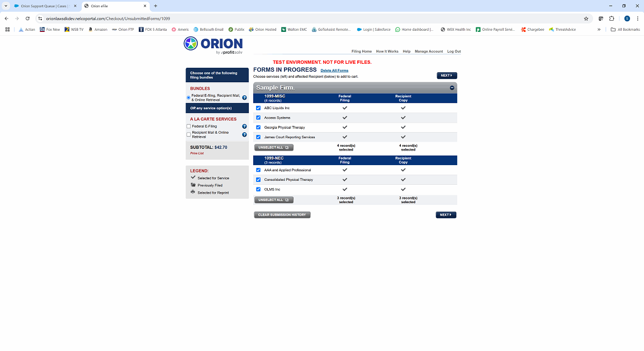Click the Orion logo
The width and height of the screenshot is (644, 351).
coord(213,45)
